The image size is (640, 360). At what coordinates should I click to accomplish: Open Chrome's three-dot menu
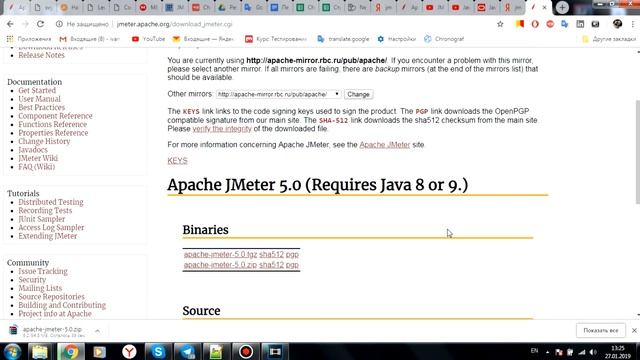tap(633, 24)
